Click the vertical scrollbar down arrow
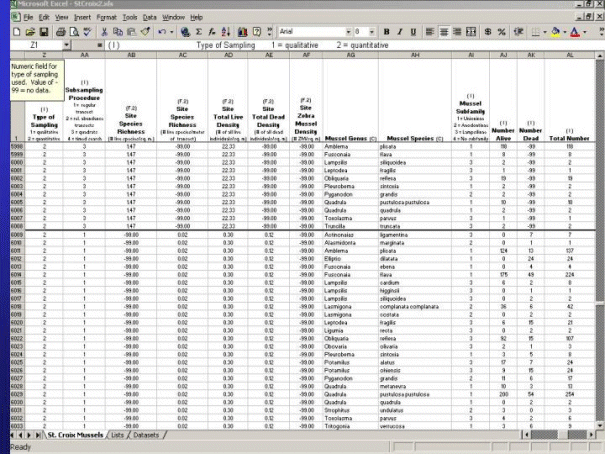Image resolution: width=605 pixels, height=454 pixels. [600, 425]
